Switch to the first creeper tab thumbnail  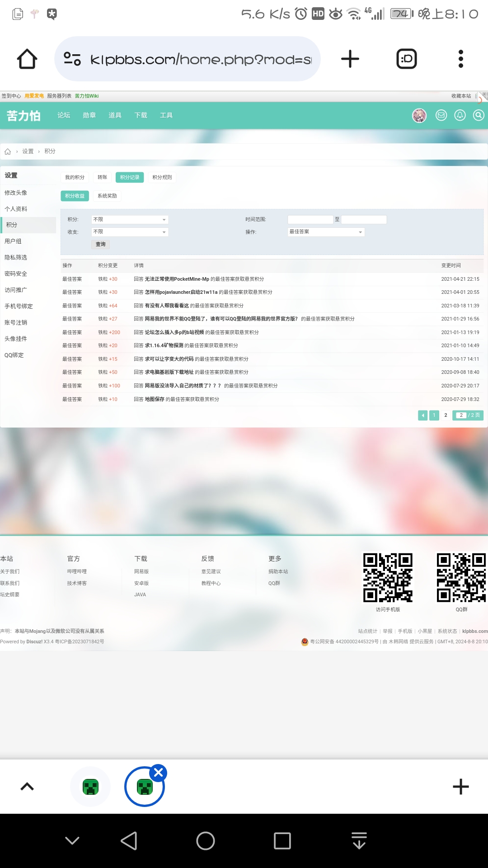(91, 787)
